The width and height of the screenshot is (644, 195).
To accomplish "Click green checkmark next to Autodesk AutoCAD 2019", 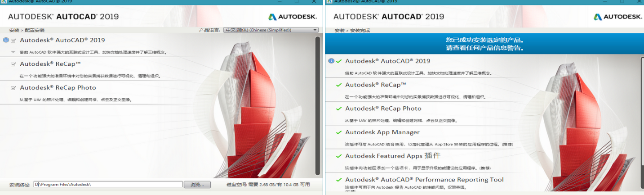I will pos(339,61).
